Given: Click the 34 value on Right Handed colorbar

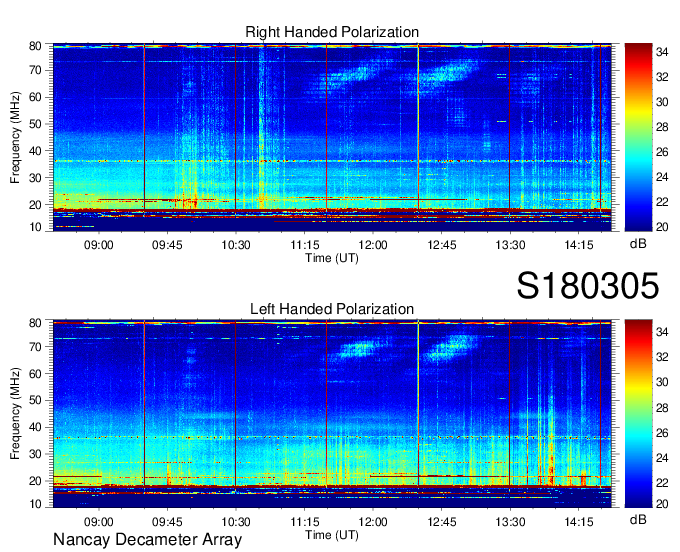Looking at the screenshot, I should coord(662,52).
